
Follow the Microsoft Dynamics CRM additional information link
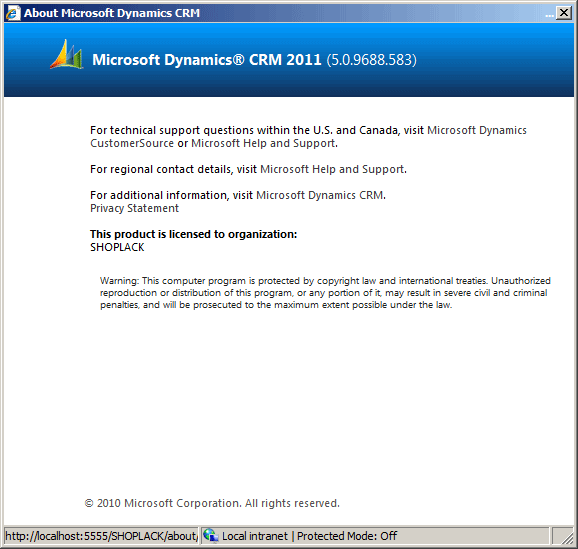[320, 195]
